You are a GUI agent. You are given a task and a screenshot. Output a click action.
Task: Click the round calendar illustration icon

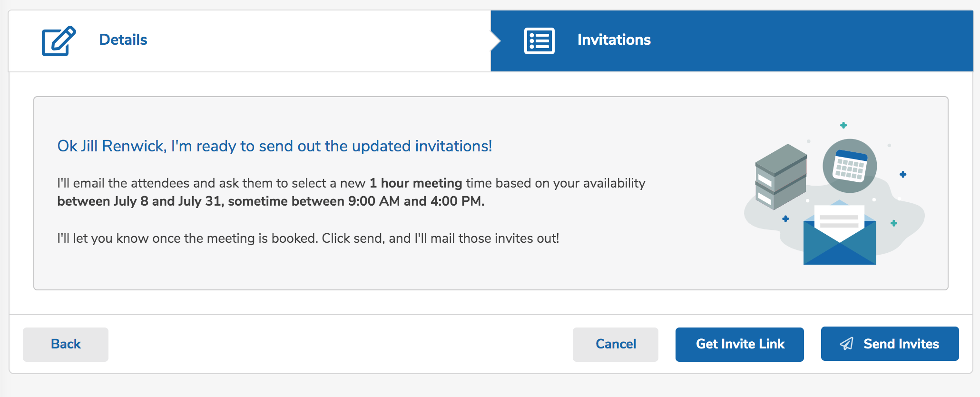coord(850,166)
